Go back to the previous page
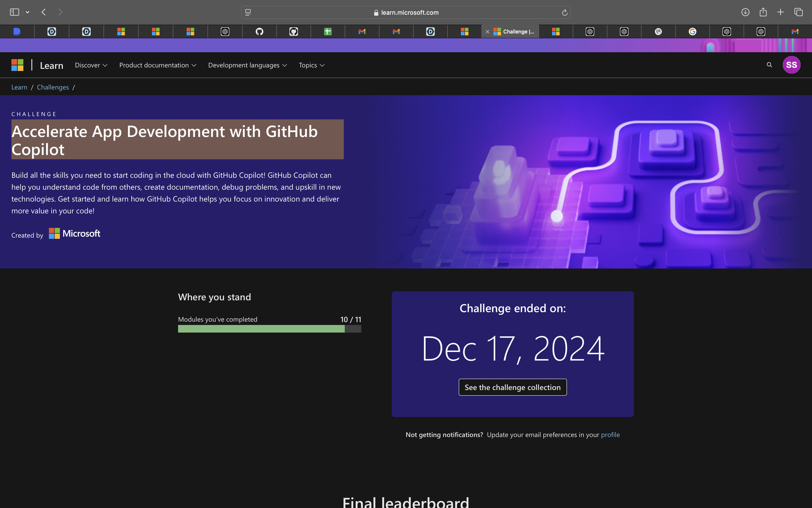Viewport: 812px width, 508px height. [x=44, y=12]
